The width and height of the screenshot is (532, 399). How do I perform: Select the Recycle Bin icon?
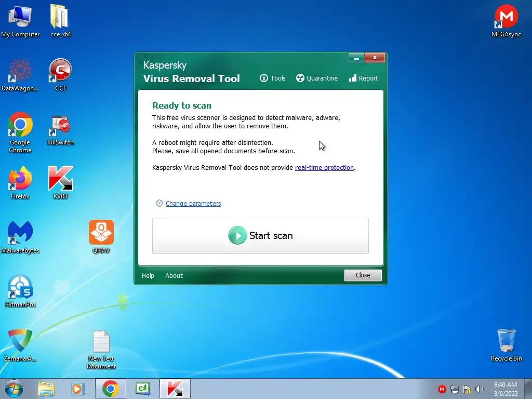coord(506,345)
